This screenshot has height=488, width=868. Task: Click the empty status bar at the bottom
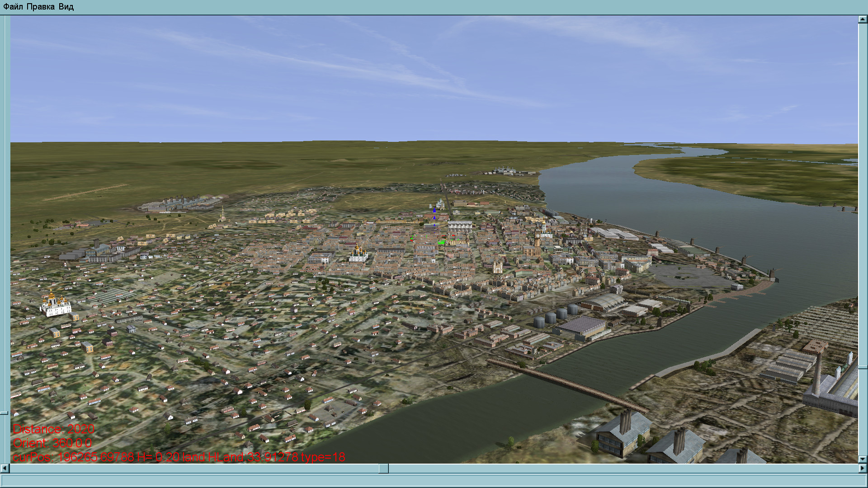click(x=434, y=480)
